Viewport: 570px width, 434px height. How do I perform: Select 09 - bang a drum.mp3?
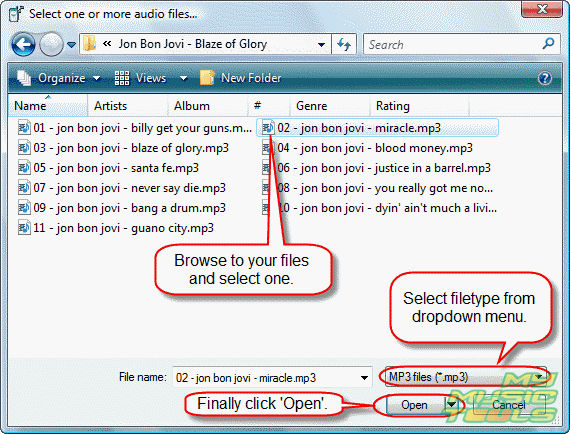click(x=122, y=208)
